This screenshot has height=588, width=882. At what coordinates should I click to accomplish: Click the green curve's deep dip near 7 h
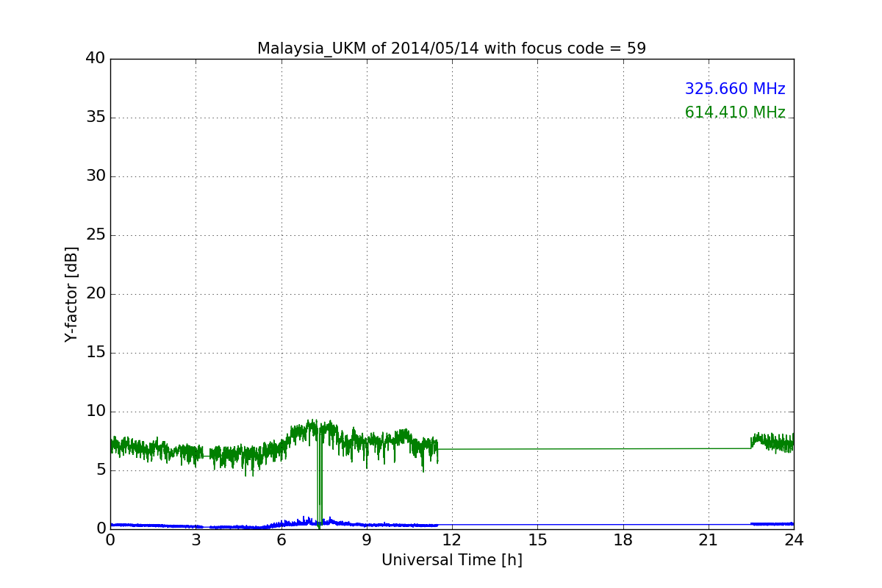320,478
